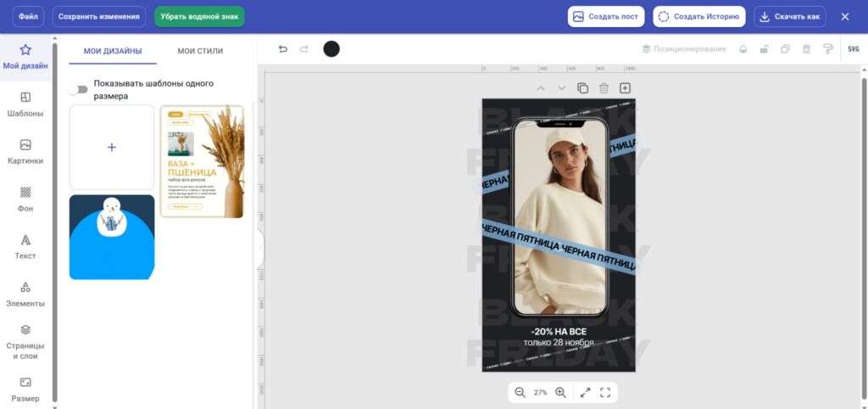Move the page down with the chevron arrow

point(561,88)
